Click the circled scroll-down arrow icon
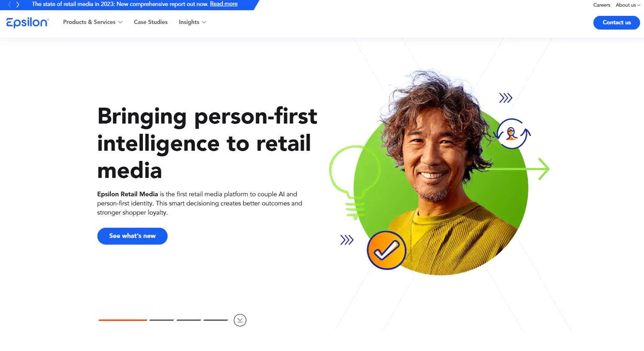Screen dimensions: 644x351 pos(240,320)
